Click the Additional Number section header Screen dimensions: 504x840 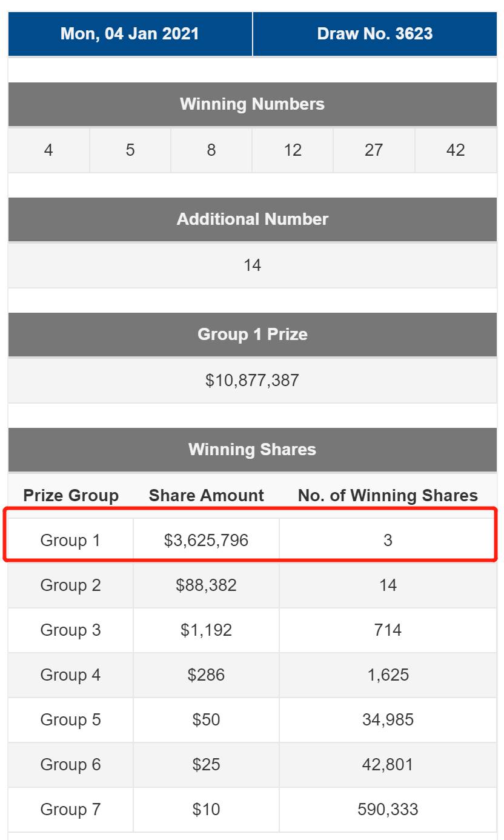click(252, 219)
